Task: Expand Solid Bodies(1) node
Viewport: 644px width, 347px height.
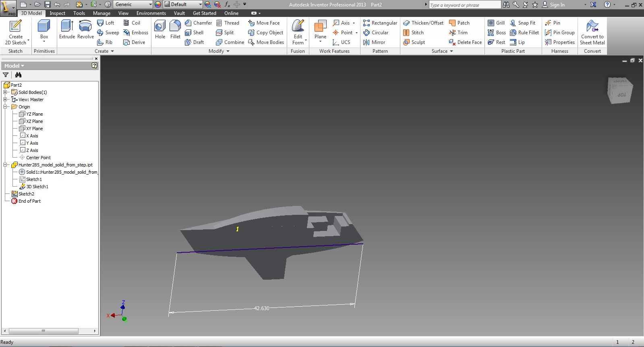Action: point(5,92)
